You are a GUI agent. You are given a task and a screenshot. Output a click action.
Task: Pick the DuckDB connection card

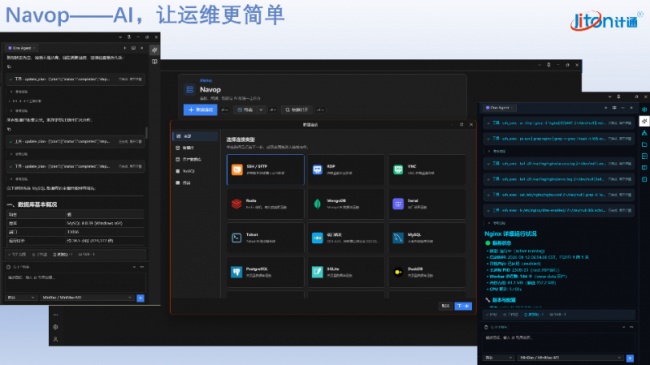[x=427, y=272]
